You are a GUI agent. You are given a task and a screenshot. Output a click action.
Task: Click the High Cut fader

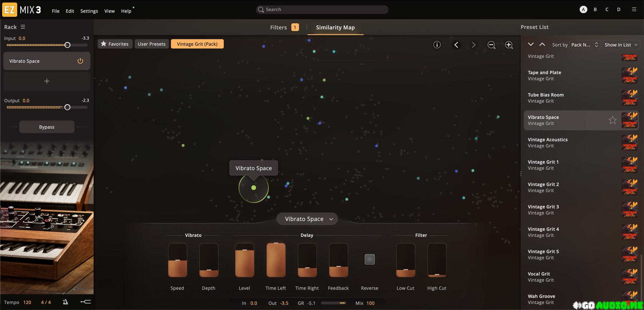pyautogui.click(x=437, y=260)
